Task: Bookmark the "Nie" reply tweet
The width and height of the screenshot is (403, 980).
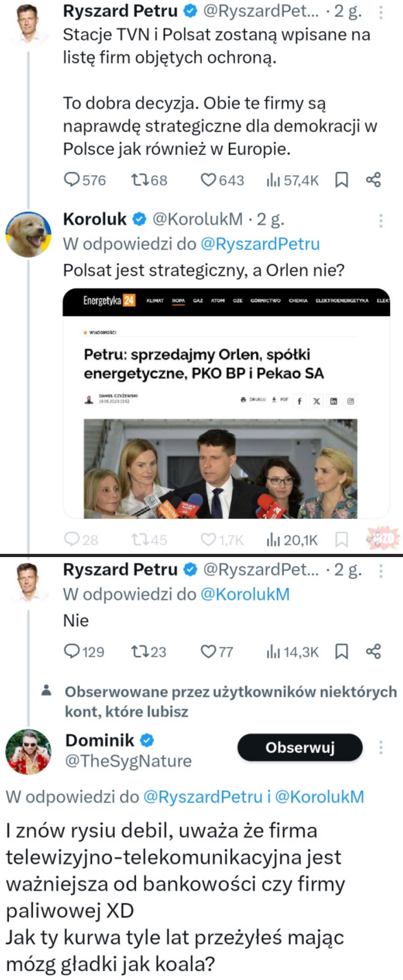Action: pos(342,651)
